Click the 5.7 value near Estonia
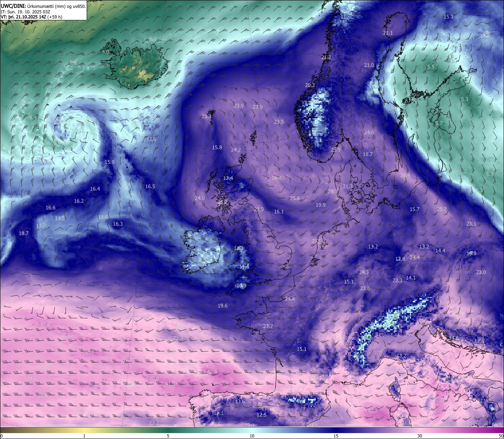504x439 pixels. click(439, 123)
